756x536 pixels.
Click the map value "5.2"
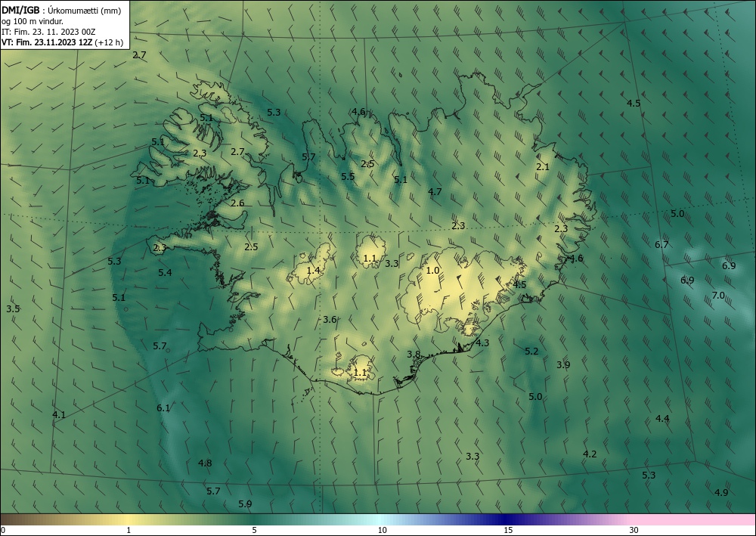(x=531, y=352)
